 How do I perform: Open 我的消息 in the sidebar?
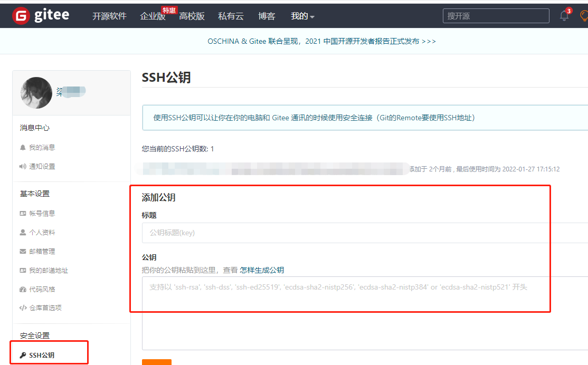coord(42,148)
